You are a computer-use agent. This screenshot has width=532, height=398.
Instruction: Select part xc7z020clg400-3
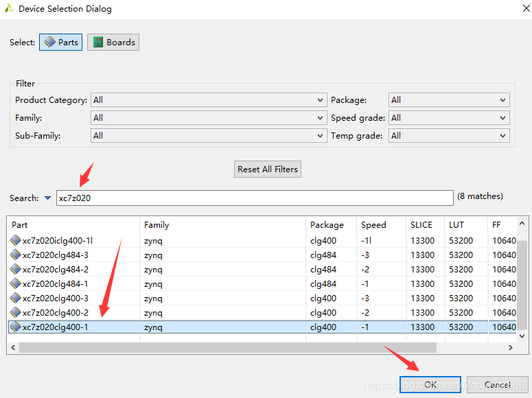tap(56, 298)
